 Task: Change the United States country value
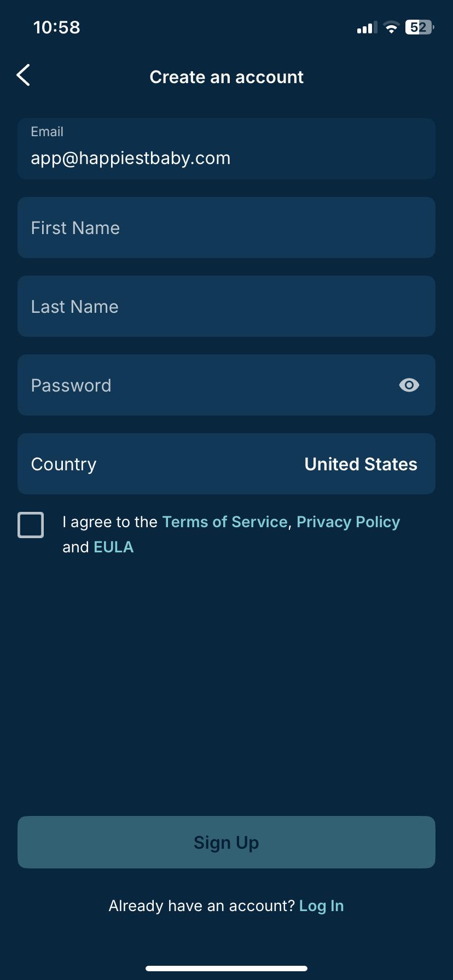click(361, 464)
